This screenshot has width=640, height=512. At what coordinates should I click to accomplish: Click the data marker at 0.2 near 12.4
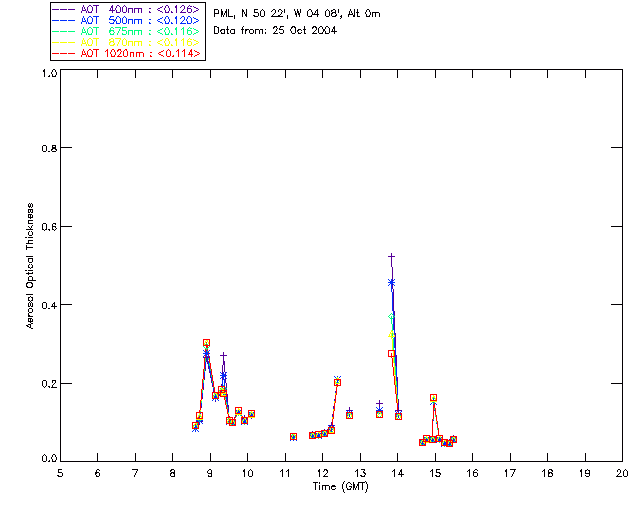tap(337, 382)
